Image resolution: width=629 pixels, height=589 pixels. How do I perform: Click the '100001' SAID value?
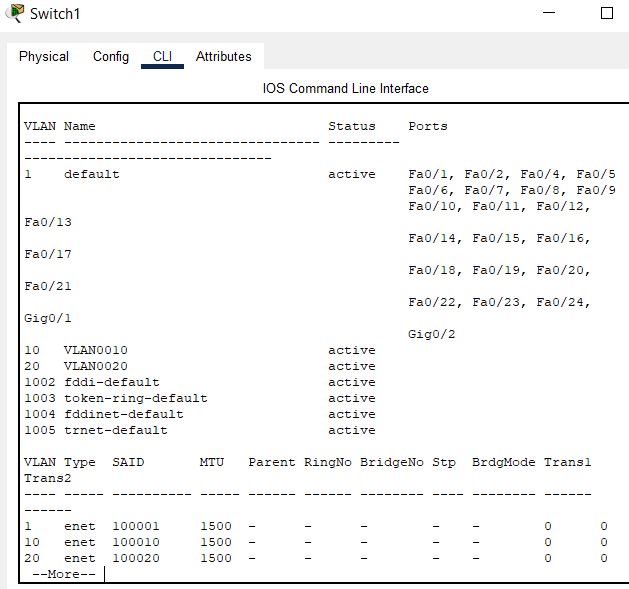[x=136, y=526]
